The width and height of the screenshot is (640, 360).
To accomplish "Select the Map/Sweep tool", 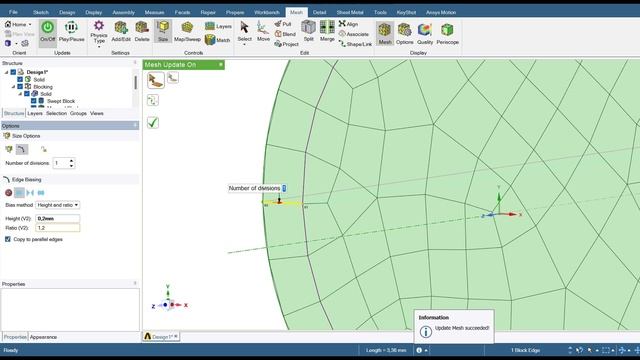I will pyautogui.click(x=187, y=31).
